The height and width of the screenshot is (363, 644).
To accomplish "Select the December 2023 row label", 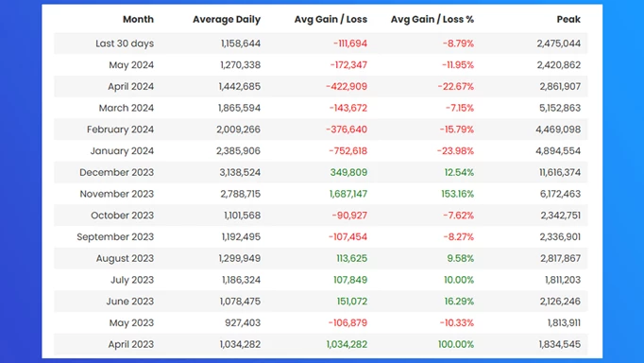I will click(x=117, y=172).
